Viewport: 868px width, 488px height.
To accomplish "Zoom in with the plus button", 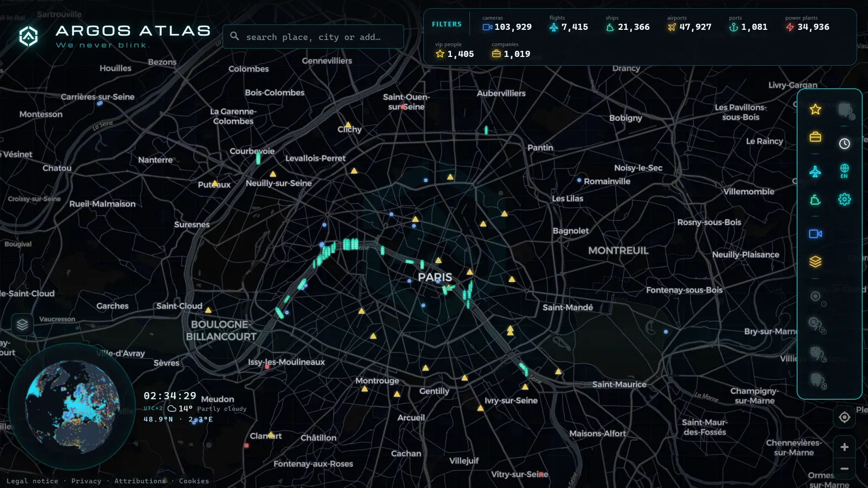I will click(844, 447).
